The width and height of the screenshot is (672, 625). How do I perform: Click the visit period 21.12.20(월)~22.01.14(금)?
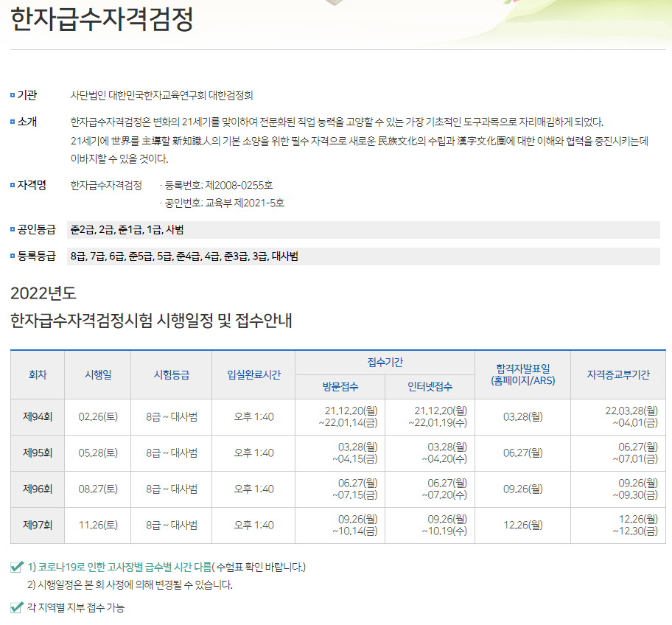(348, 416)
